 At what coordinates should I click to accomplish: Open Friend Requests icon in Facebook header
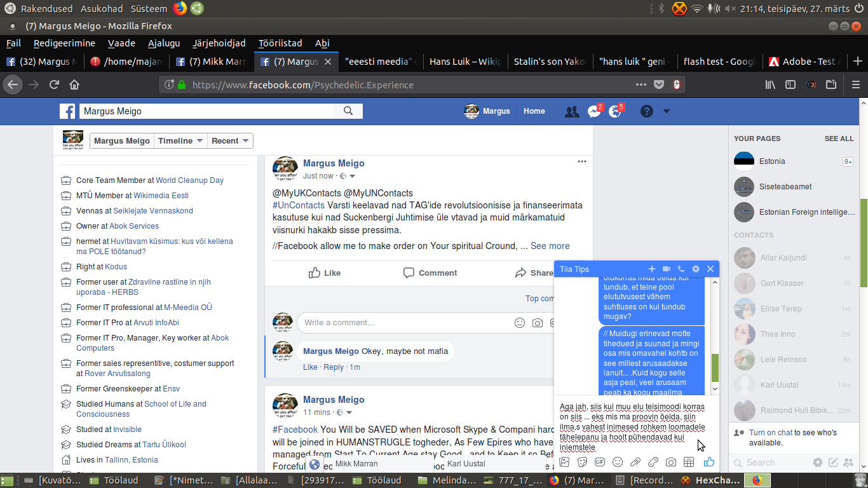[x=572, y=111]
